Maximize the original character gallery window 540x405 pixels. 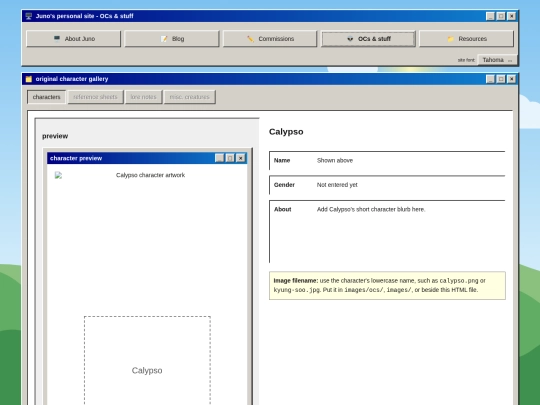(x=501, y=79)
